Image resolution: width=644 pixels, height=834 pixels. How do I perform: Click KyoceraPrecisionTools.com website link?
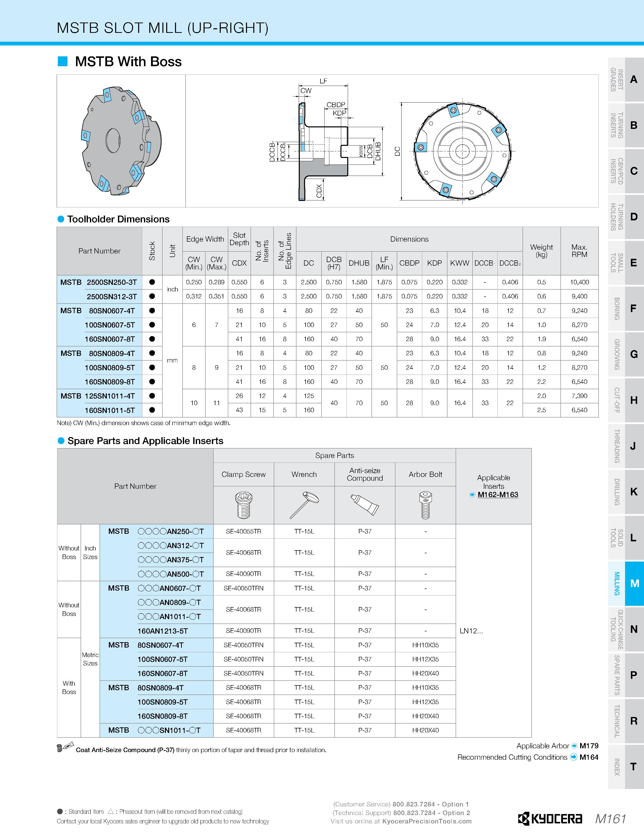point(427,821)
